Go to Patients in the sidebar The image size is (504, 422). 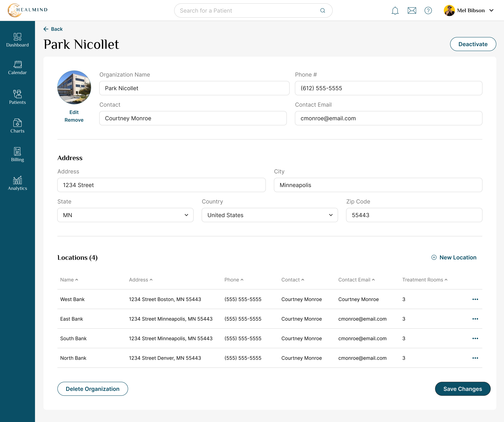pyautogui.click(x=17, y=97)
